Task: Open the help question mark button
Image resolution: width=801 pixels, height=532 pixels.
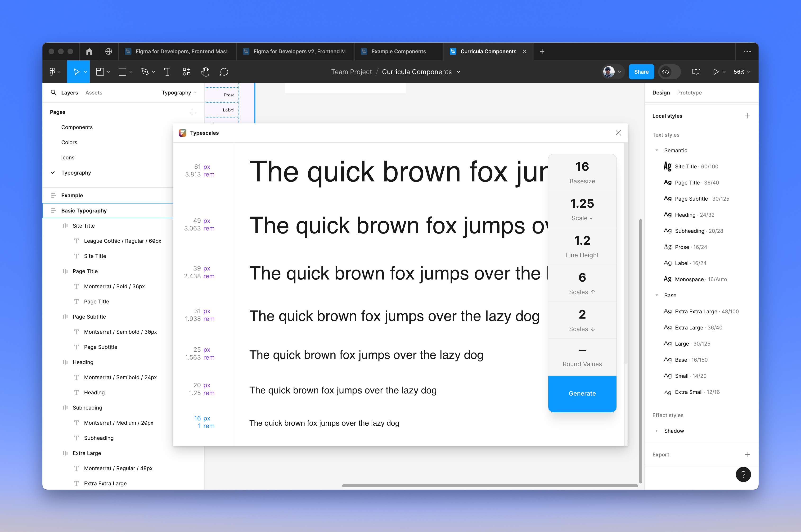Action: coord(743,474)
